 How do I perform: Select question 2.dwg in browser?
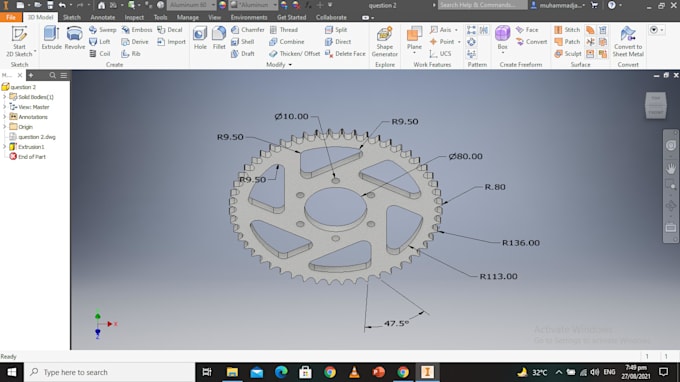33,137
